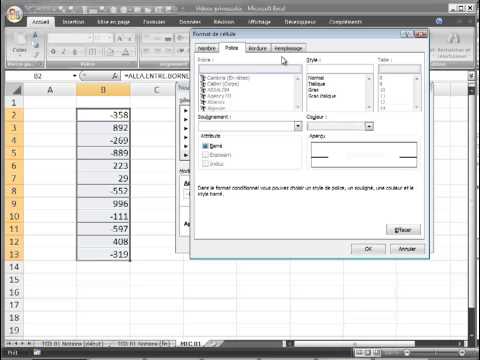The width and height of the screenshot is (480, 360).
Task: Click the cell borders icon in ribbon
Action: 92,52
